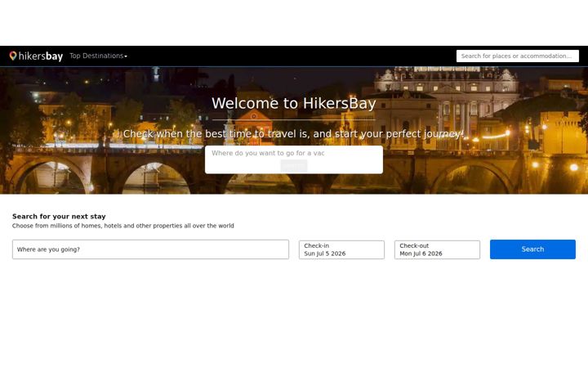Click the HikersBay logo
The height and width of the screenshot is (368, 588).
point(36,56)
